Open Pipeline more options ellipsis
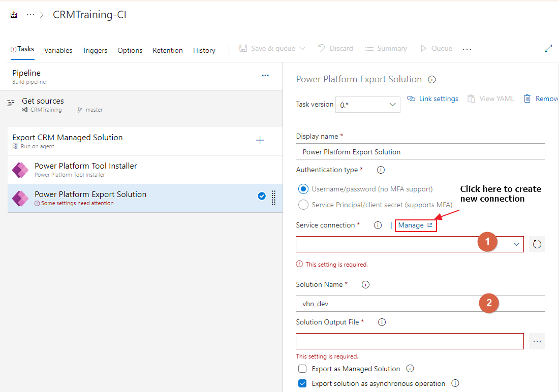Image resolution: width=559 pixels, height=392 pixels. [265, 76]
